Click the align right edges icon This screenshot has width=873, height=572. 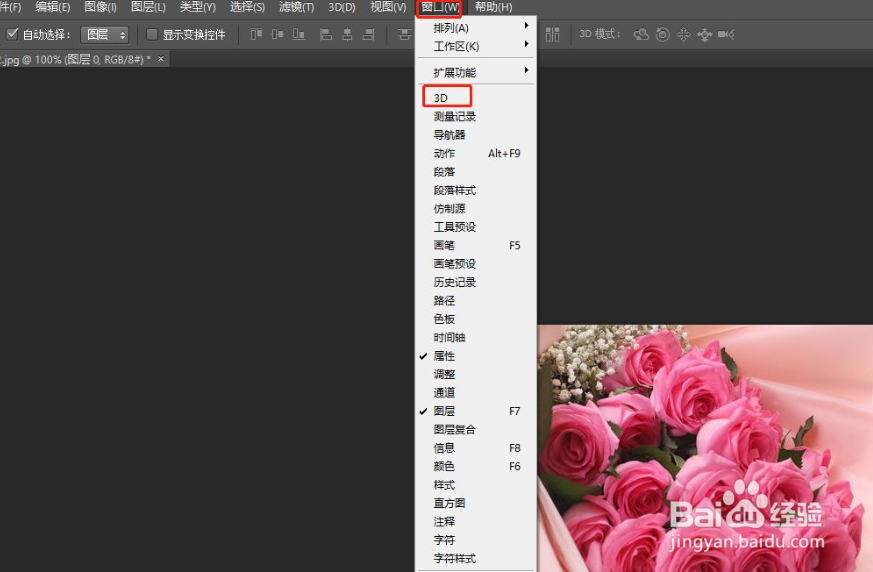[368, 35]
